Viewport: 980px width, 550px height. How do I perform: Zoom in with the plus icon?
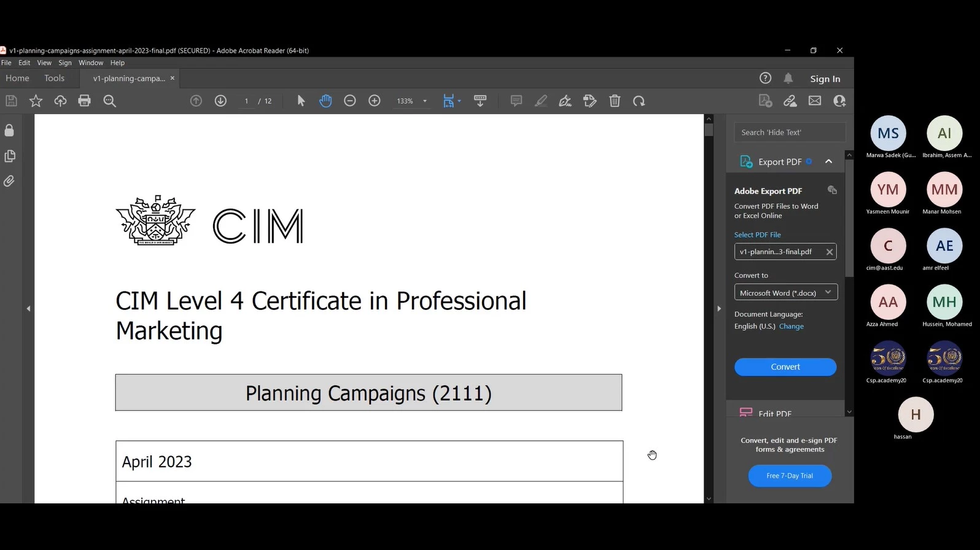pos(375,101)
